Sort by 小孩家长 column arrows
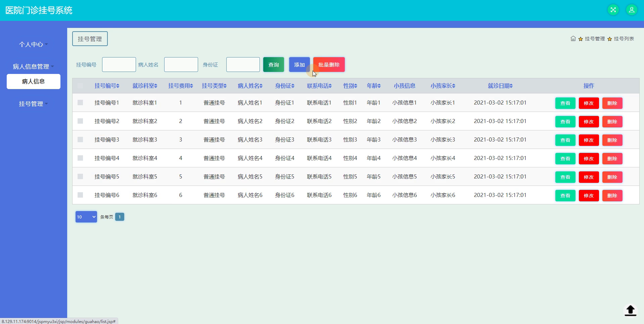Image resolution: width=644 pixels, height=324 pixels. (454, 86)
